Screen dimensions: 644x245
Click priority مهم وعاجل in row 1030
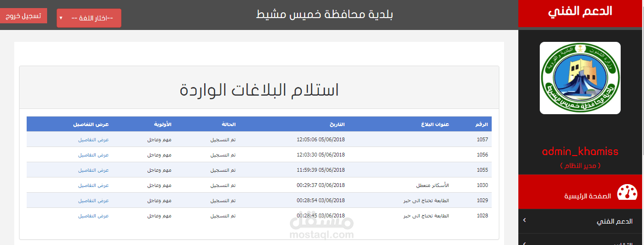pyautogui.click(x=159, y=186)
